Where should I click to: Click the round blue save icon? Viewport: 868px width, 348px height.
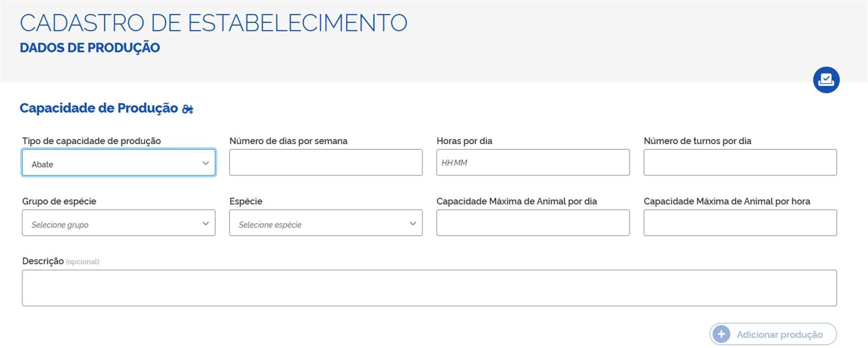pyautogui.click(x=826, y=80)
